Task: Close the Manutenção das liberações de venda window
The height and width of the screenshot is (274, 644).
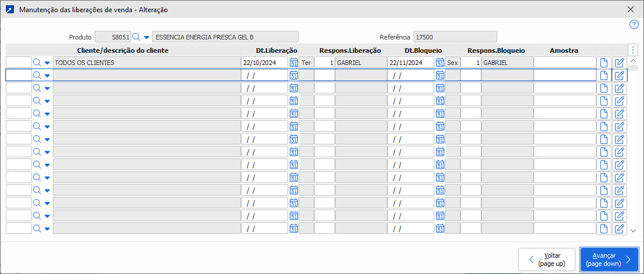Action: 631,9
